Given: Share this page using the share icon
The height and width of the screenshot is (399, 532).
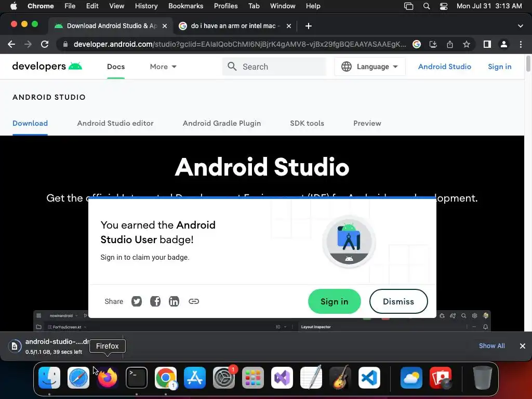Looking at the screenshot, I should tap(450, 44).
